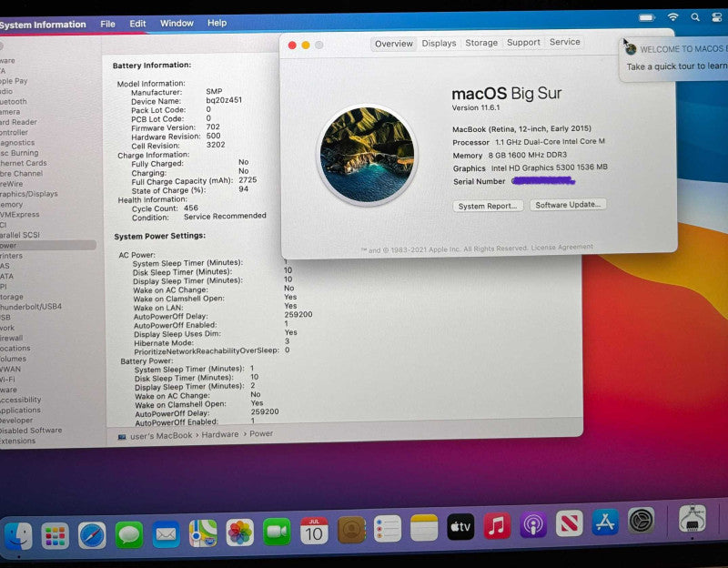Switch to the Displays tab
Viewport: 728px width, 568px height.
click(x=439, y=43)
